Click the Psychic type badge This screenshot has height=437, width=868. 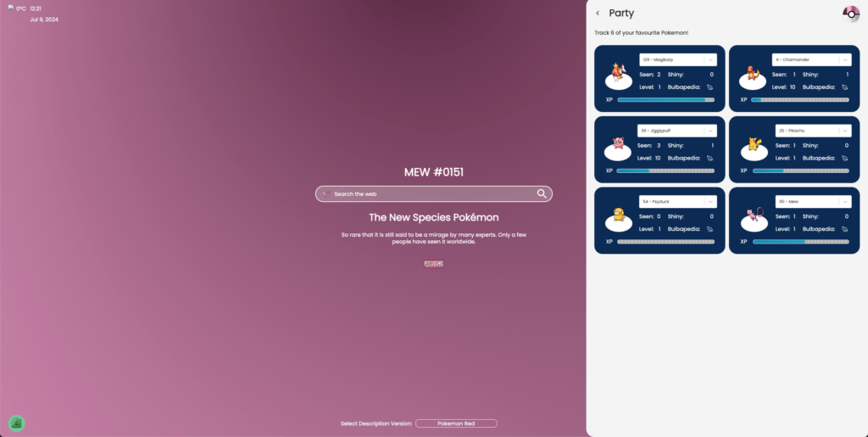[x=434, y=264]
